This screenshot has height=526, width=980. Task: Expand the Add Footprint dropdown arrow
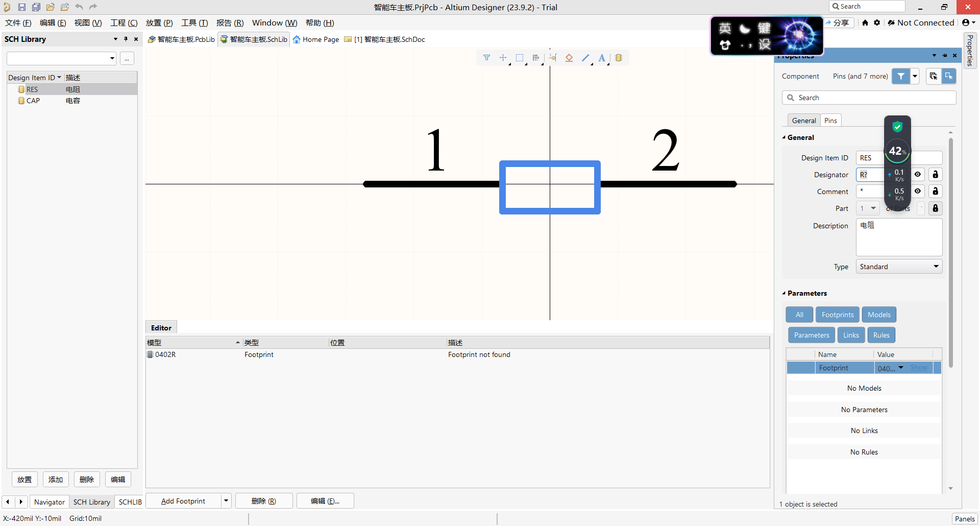tap(226, 501)
